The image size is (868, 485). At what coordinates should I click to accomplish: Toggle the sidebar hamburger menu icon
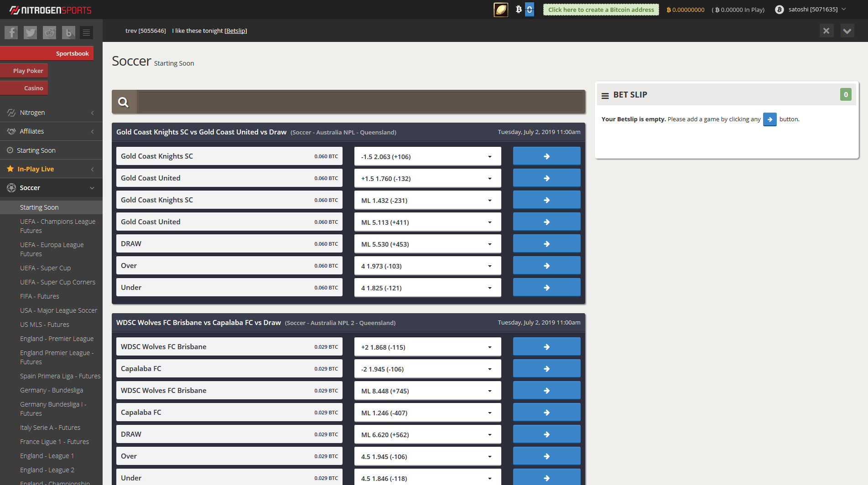[x=86, y=32]
